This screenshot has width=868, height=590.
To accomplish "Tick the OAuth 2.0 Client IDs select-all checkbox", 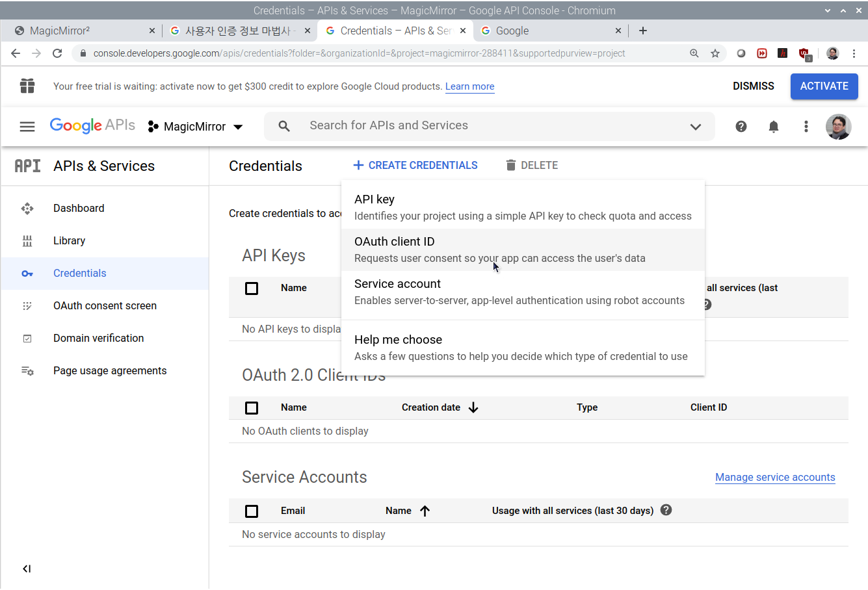I will 252,407.
